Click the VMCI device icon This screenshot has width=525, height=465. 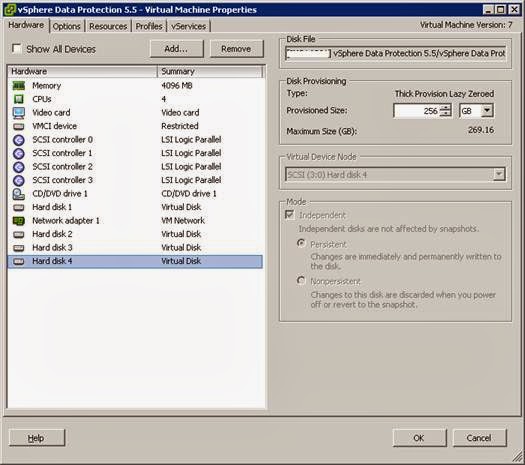point(19,127)
